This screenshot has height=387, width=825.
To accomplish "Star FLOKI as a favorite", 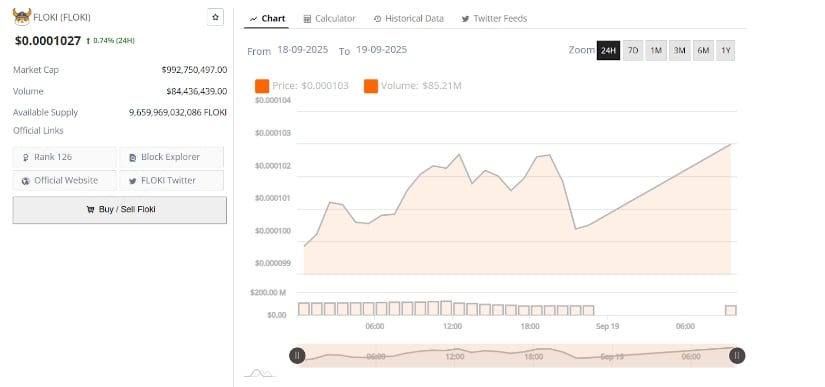I will tap(215, 17).
